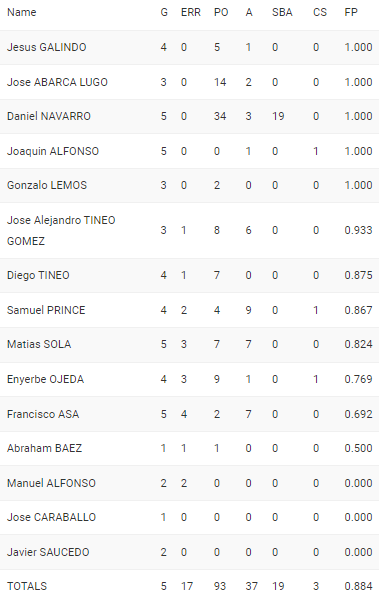Click Gonzalo LEMOS name
Image resolution: width=379 pixels, height=606 pixels.
[47, 185]
